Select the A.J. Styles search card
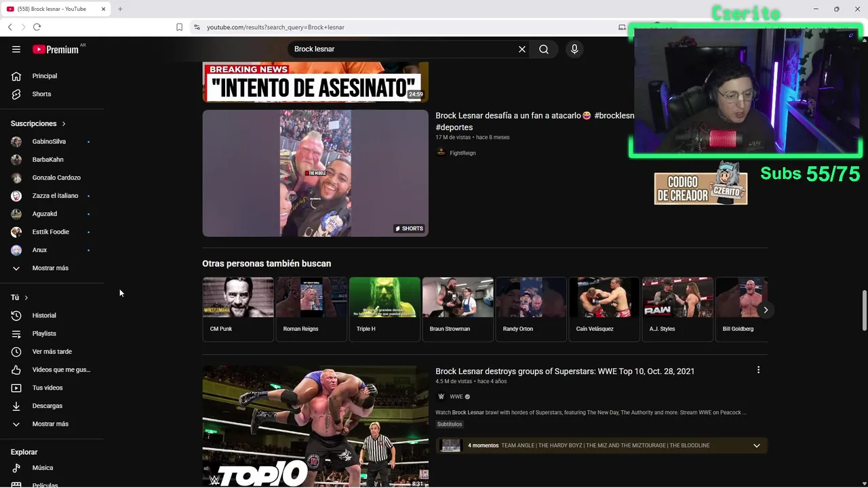Image resolution: width=868 pixels, height=488 pixels. 677,309
